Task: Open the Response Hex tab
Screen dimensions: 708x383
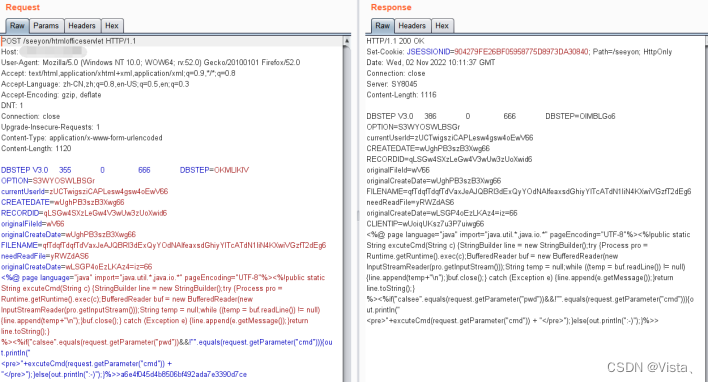Action: click(x=442, y=26)
